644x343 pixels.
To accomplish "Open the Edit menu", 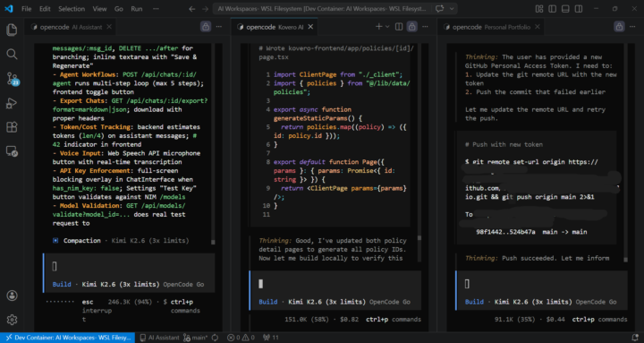I will click(45, 9).
